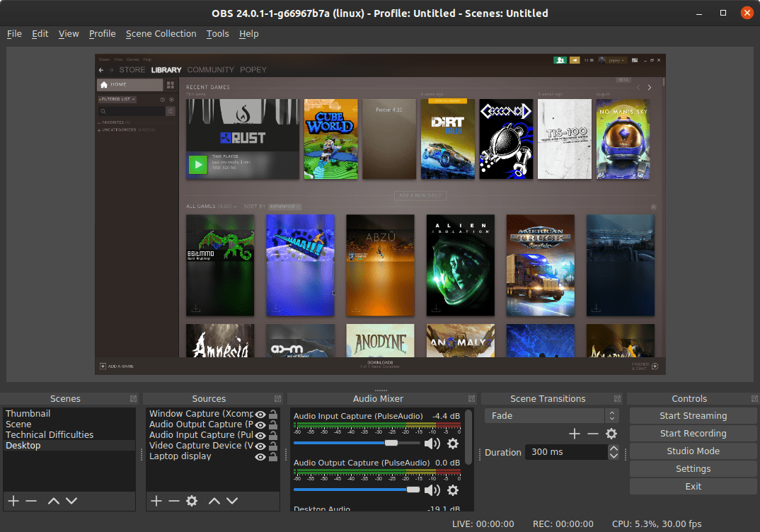Image resolution: width=760 pixels, height=532 pixels.
Task: Toggle visibility of Audio Output Capture source
Action: [x=260, y=425]
